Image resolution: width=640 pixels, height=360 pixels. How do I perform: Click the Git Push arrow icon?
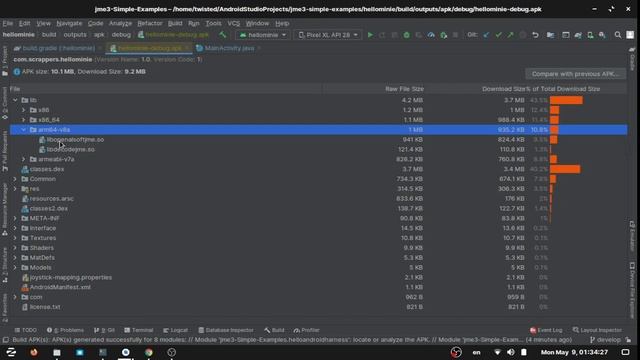[511, 35]
